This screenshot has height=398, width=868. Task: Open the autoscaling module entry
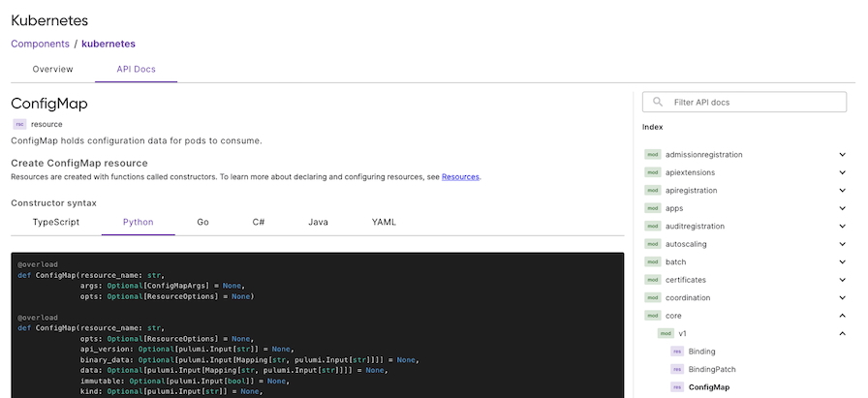[x=686, y=244]
